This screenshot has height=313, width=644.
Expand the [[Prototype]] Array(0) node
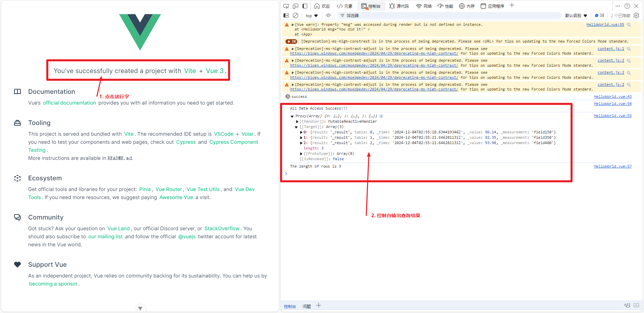click(x=301, y=154)
